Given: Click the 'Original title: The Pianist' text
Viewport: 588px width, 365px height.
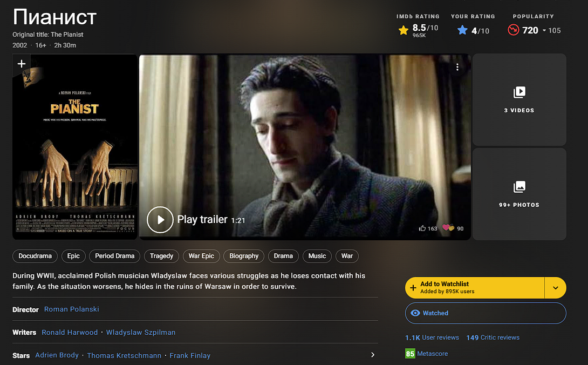Looking at the screenshot, I should coord(47,35).
